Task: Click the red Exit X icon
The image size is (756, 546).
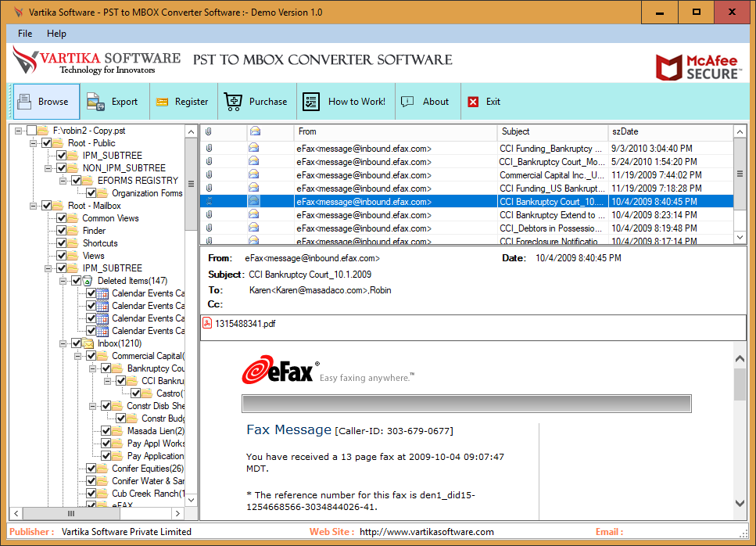Action: pyautogui.click(x=474, y=102)
